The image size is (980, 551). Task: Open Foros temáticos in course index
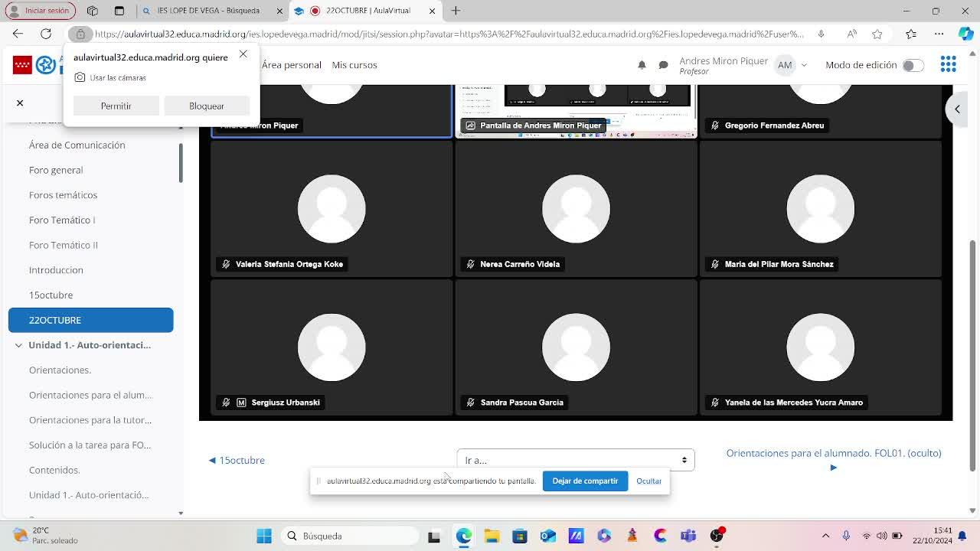click(63, 195)
